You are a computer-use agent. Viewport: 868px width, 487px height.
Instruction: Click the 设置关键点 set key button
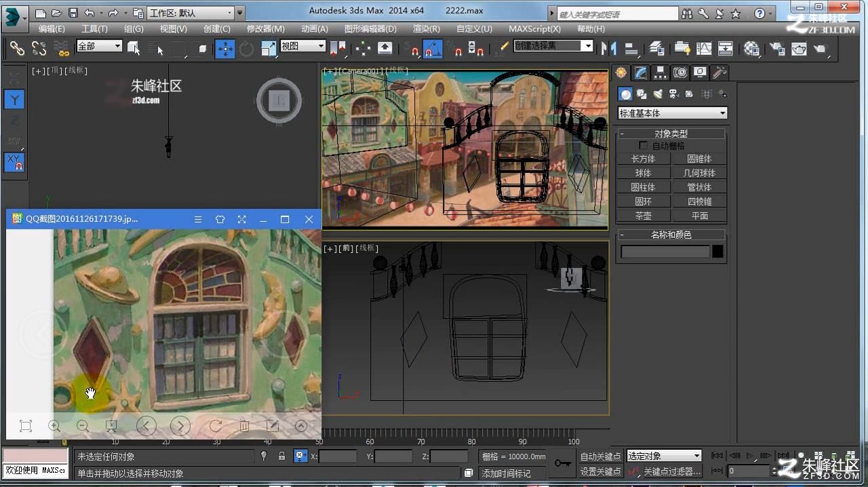(x=601, y=471)
